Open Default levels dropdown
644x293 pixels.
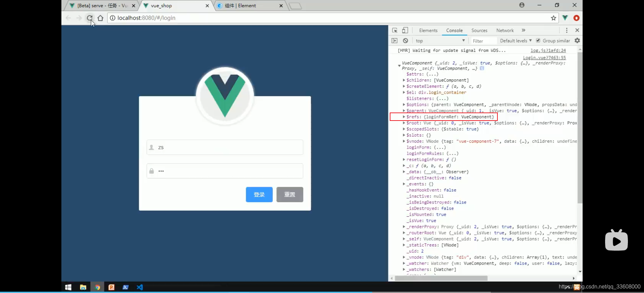coord(516,41)
